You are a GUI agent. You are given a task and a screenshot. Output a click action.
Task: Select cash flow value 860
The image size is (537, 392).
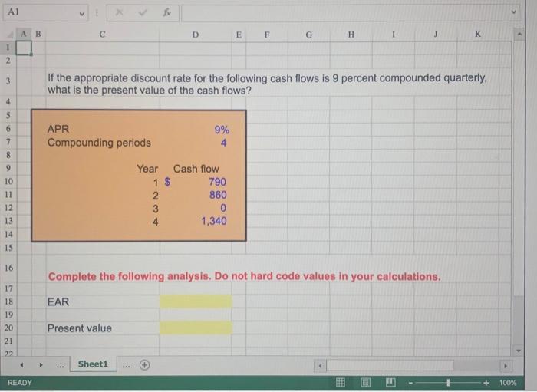[218, 195]
